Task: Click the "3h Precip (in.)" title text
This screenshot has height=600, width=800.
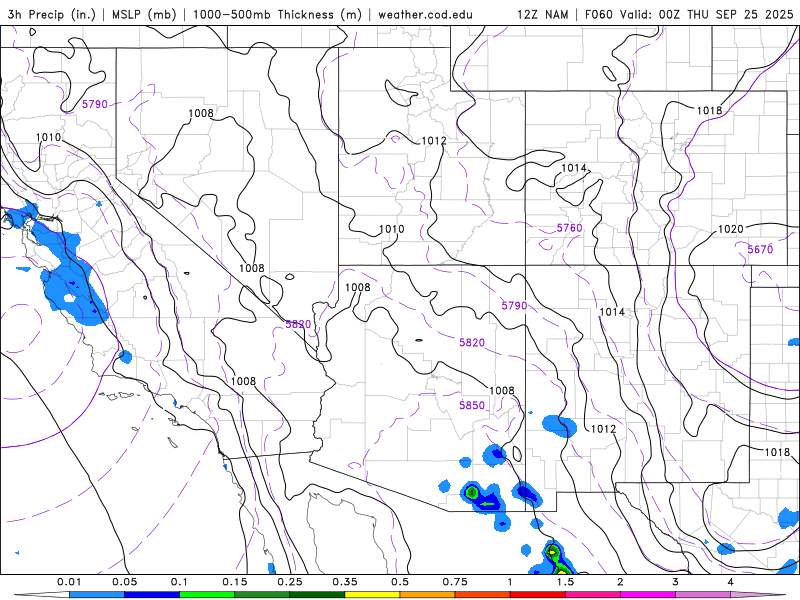Action: coord(52,14)
